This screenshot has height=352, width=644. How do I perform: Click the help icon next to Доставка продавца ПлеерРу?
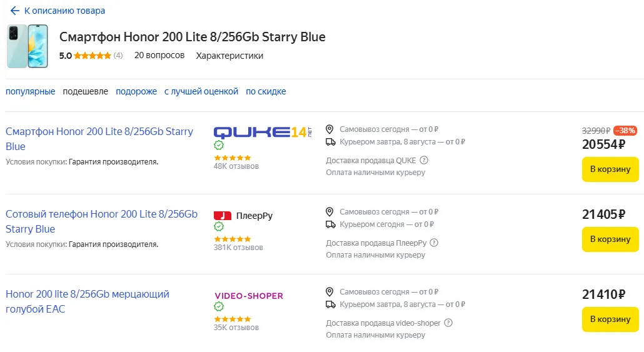[x=435, y=243]
